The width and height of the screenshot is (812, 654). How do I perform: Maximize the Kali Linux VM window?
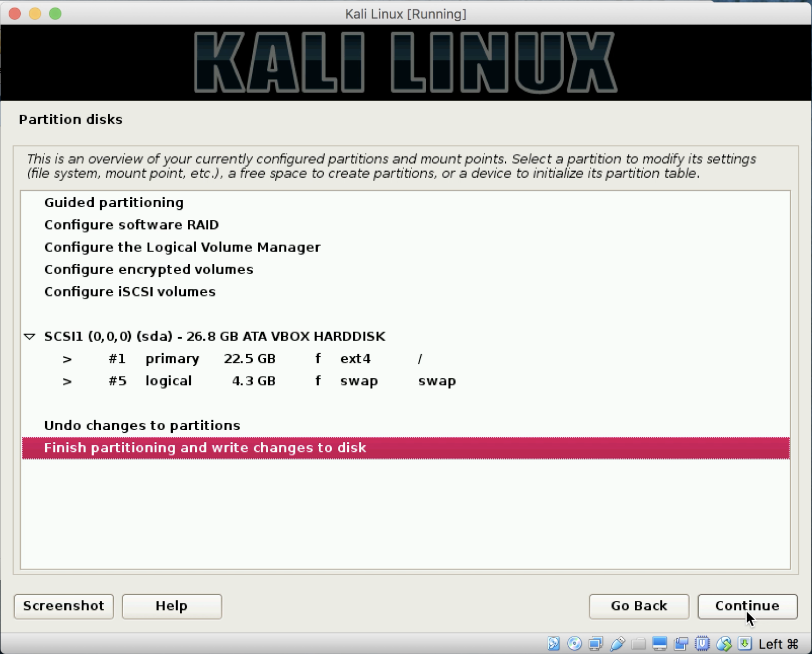click(55, 14)
